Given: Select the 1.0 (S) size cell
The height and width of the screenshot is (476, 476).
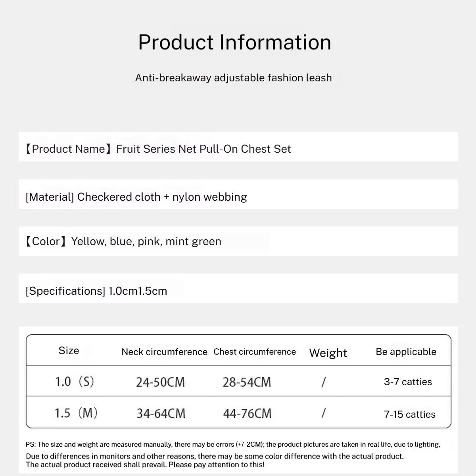Looking at the screenshot, I should point(74,382).
